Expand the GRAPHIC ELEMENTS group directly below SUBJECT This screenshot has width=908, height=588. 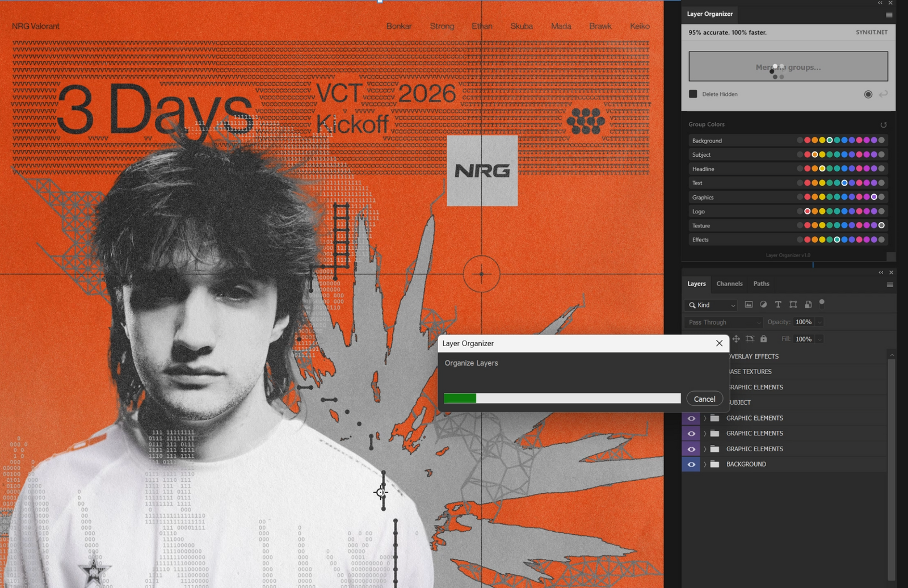[705, 418]
